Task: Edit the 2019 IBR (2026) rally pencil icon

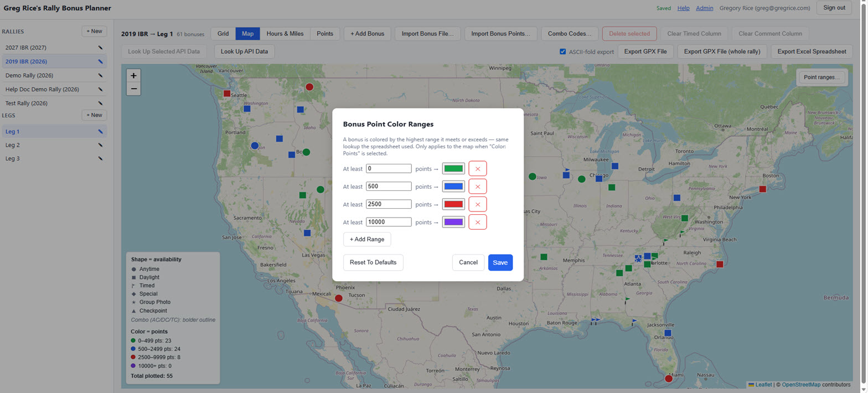Action: [100, 61]
